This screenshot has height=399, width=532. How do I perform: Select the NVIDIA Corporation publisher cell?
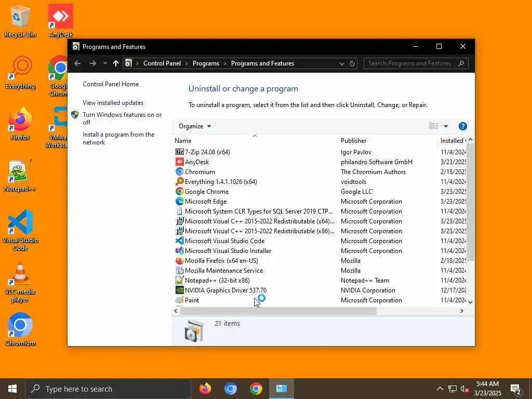(368, 290)
